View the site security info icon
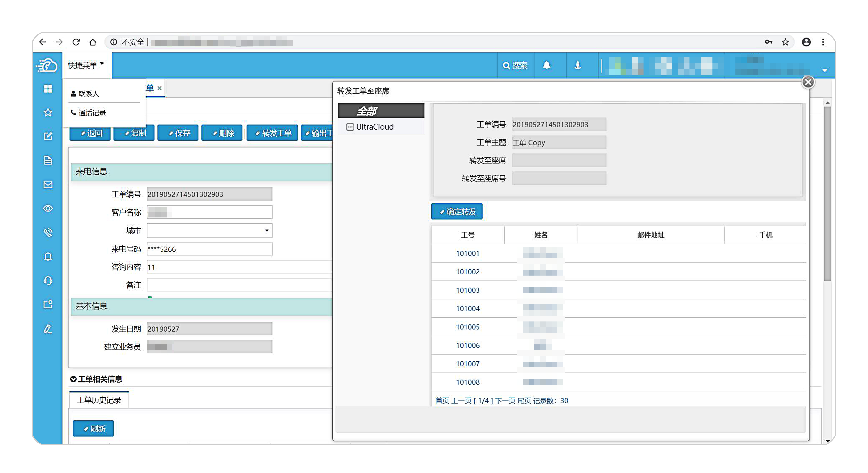The height and width of the screenshot is (473, 868). pyautogui.click(x=114, y=42)
